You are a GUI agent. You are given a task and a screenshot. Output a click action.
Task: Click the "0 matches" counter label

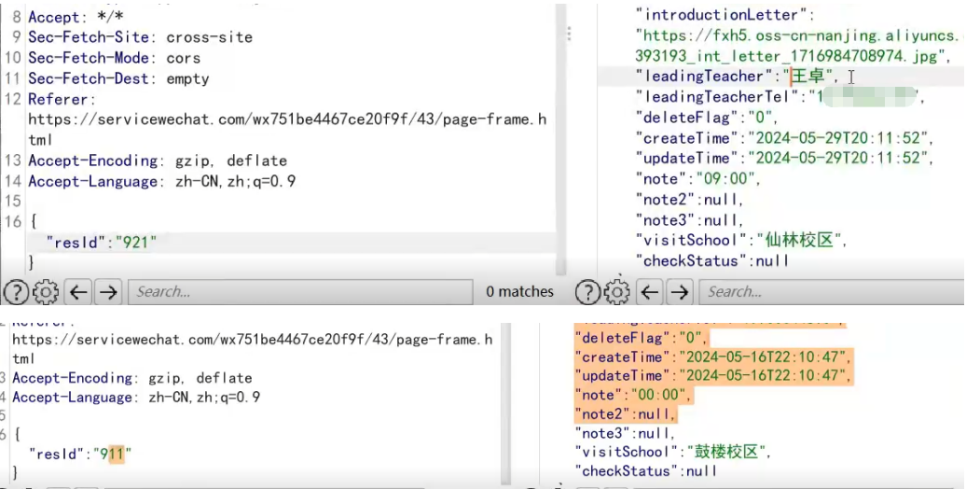click(x=519, y=292)
